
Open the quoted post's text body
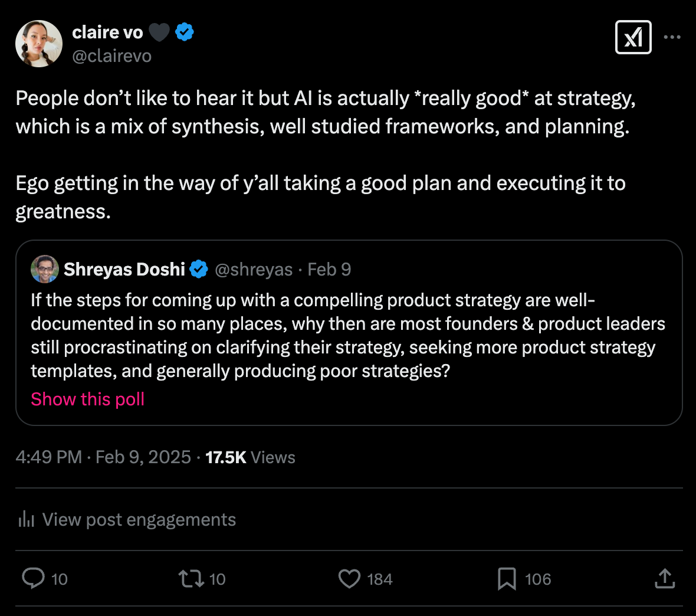tap(348, 335)
